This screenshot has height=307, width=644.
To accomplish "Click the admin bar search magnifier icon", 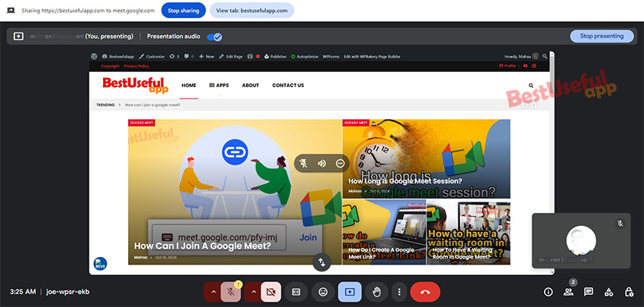I will [x=545, y=57].
